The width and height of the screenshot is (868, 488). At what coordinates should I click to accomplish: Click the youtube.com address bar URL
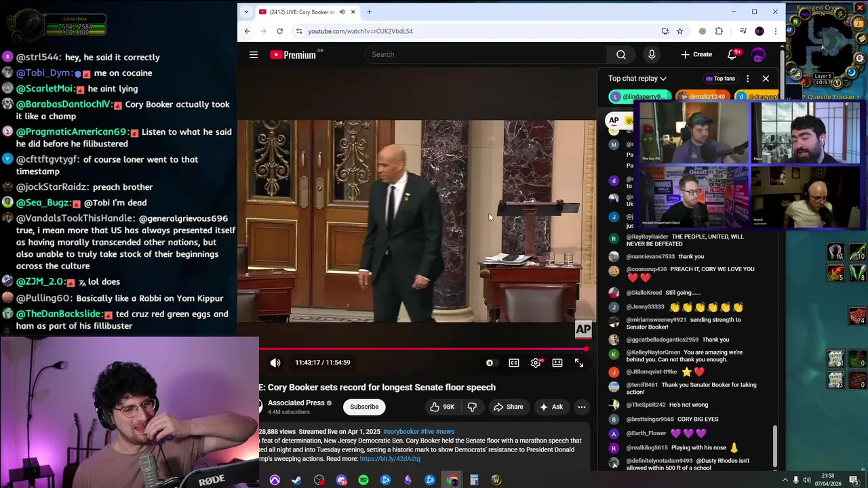[360, 31]
